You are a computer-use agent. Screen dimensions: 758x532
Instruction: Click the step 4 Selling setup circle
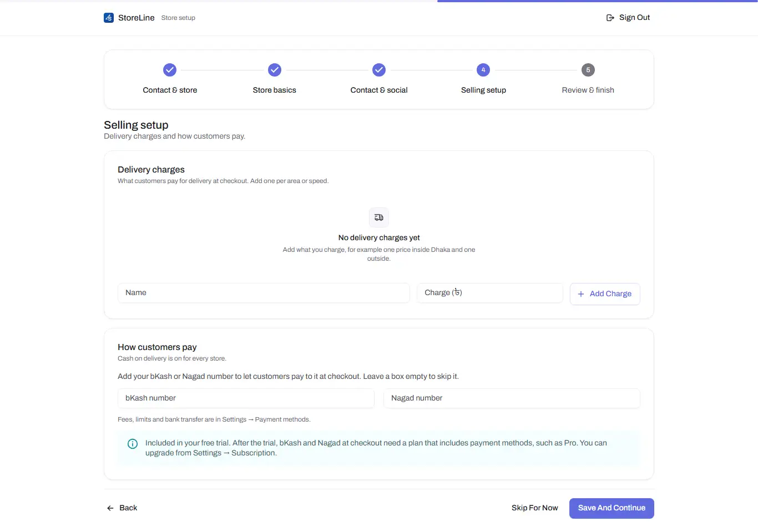[483, 70]
